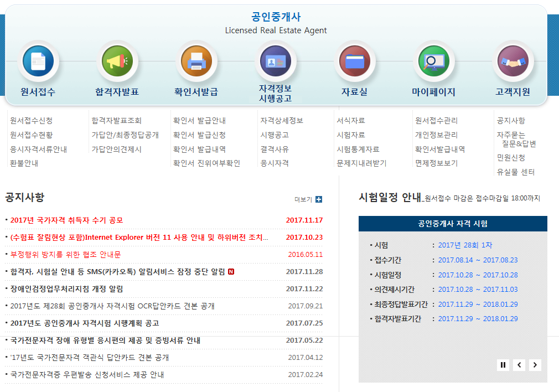This screenshot has height=392, width=559.
Task: Click the 더보기 plus icon
Action: [x=318, y=199]
